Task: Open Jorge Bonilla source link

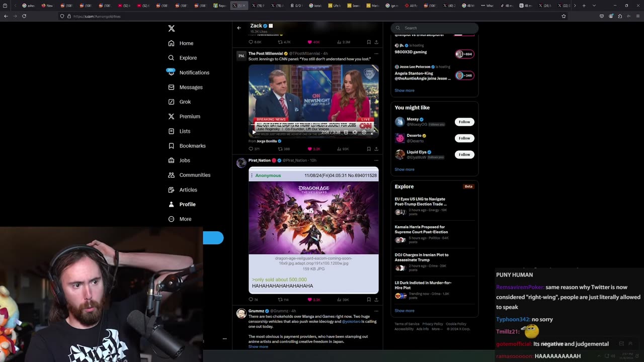Action: (269, 141)
